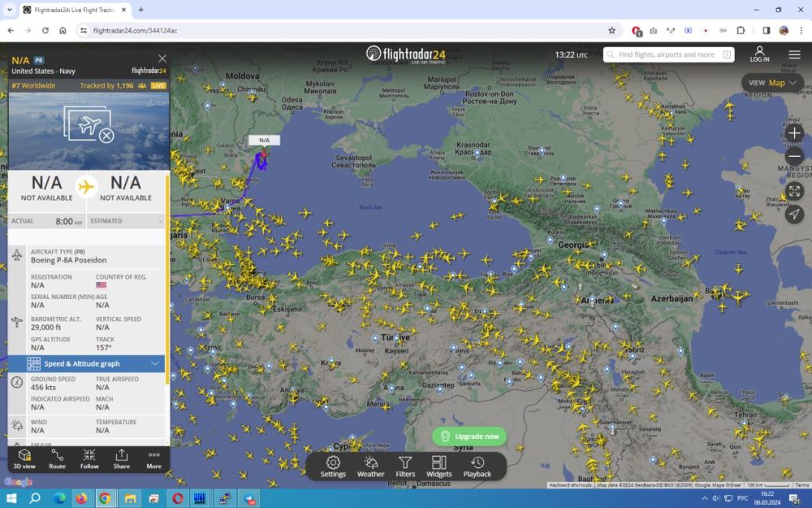Share this flight
The image size is (812, 508).
(x=121, y=461)
